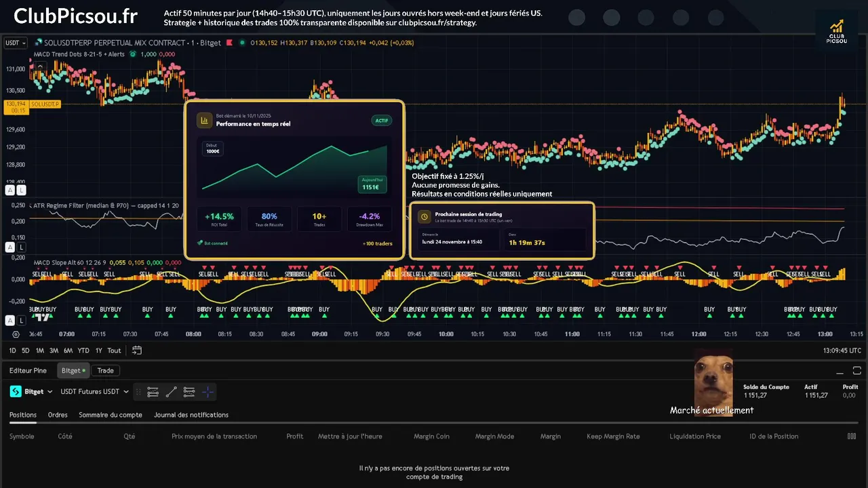Click the 13:09:45 UTC clock
Viewport: 868px width, 488px height.
coord(842,350)
